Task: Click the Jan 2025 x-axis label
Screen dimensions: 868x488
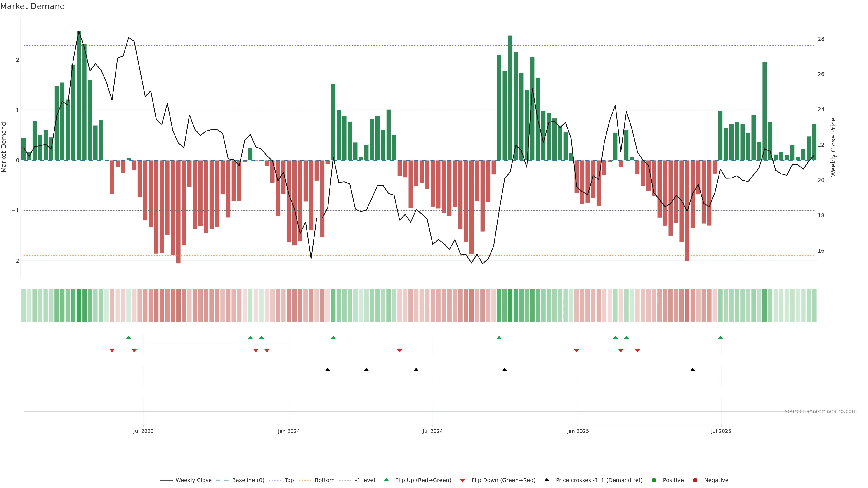Action: coord(578,431)
